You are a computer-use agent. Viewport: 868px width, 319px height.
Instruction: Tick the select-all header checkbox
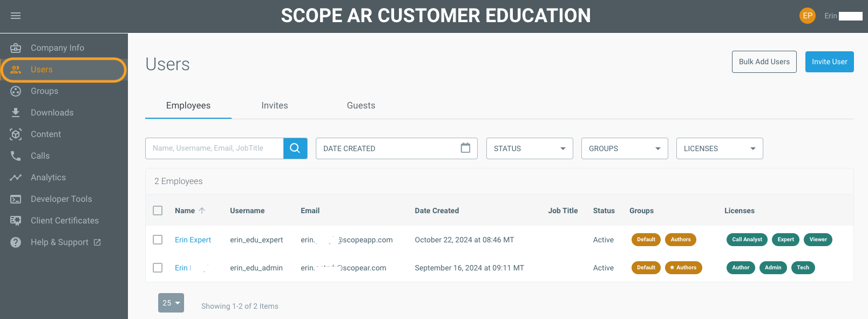click(158, 211)
